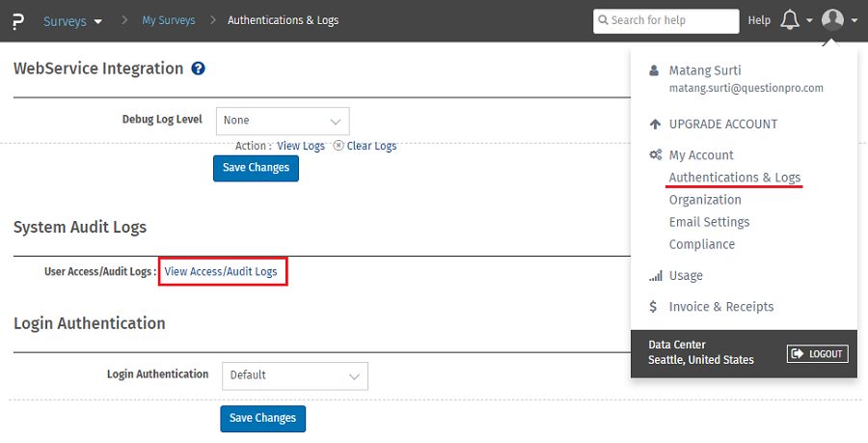
Task: Click the WebService Integration help icon
Action: (198, 69)
